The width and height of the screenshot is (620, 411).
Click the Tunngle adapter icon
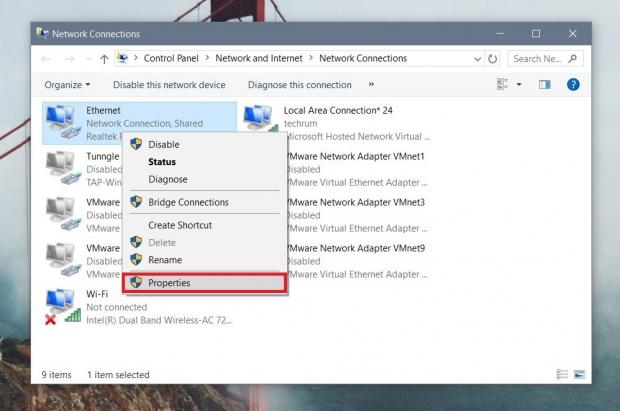click(x=63, y=167)
